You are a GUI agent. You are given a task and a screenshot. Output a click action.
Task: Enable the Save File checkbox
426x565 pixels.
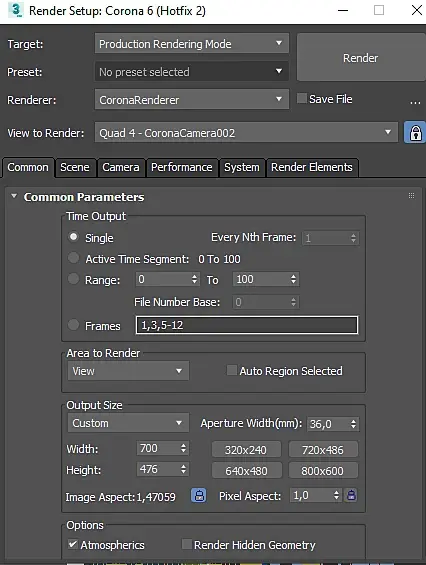pyautogui.click(x=301, y=98)
